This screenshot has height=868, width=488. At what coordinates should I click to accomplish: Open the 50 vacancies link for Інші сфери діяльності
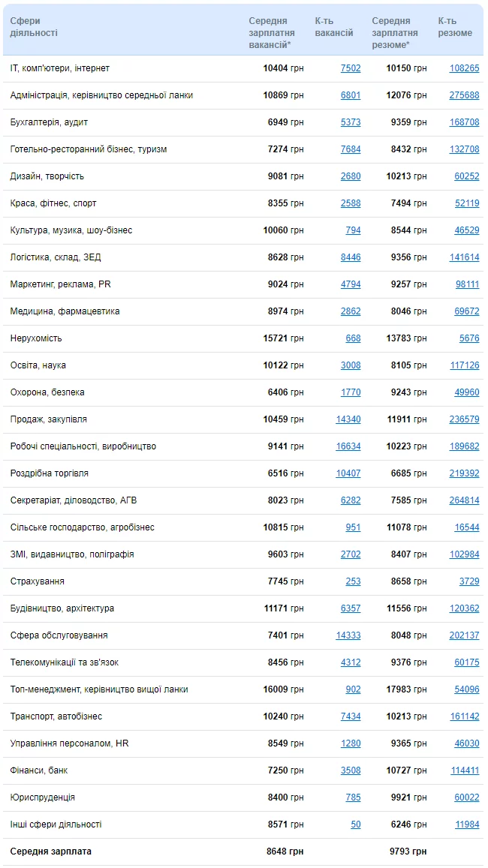(x=356, y=824)
